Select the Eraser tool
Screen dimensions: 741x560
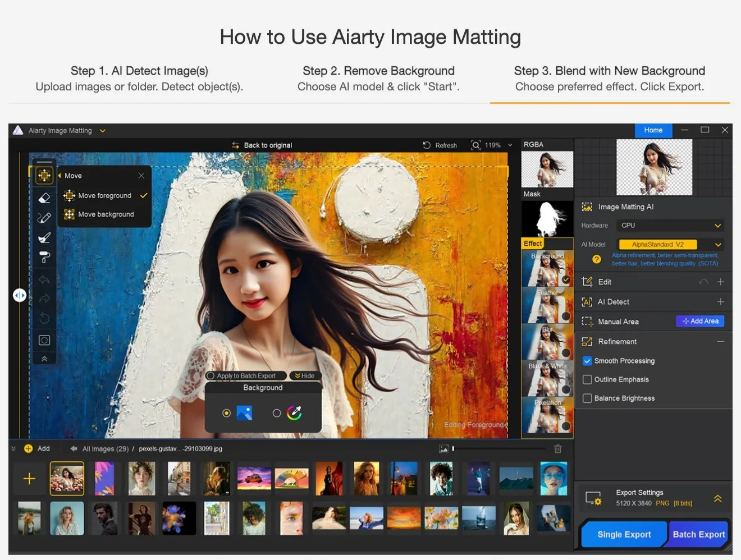44,198
